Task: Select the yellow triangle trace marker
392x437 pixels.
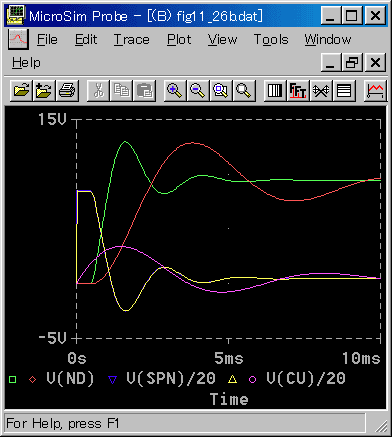Action: (x=232, y=379)
